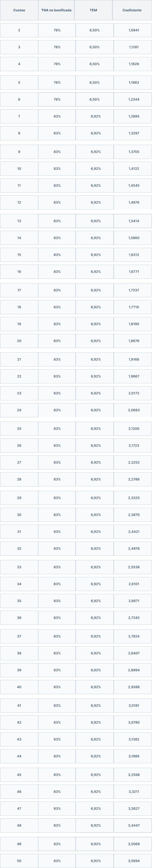Select the Coeficiente column header

[x=132, y=10]
